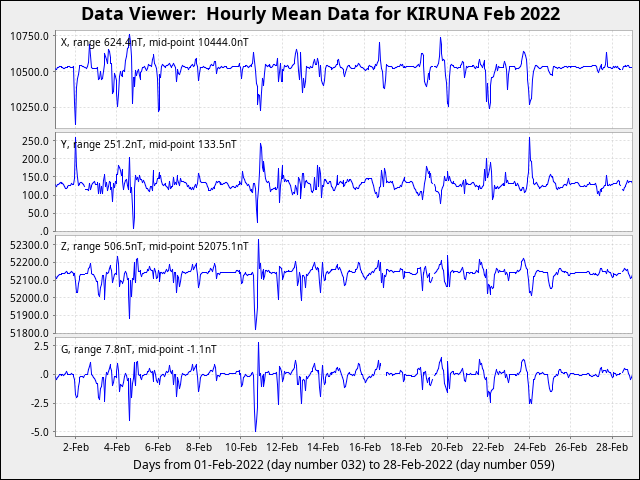Click the 14-Feb date label
640x480 pixels.
tap(323, 447)
